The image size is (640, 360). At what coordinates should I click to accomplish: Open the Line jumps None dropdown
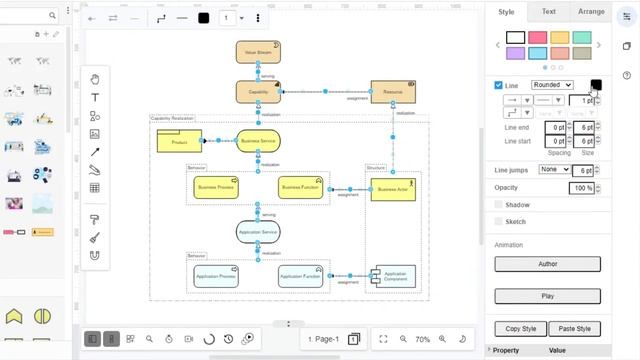(554, 169)
